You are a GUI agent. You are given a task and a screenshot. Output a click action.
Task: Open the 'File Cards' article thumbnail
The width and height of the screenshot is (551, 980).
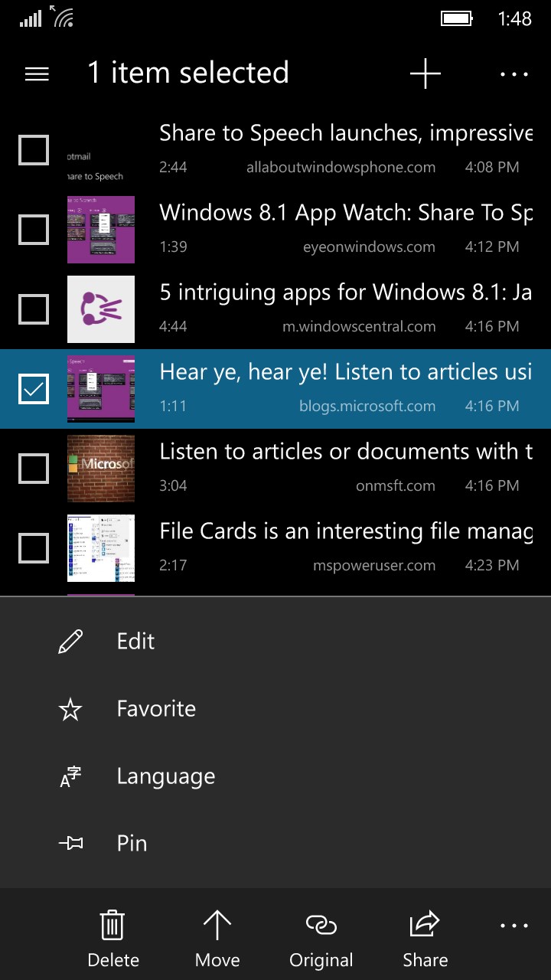click(101, 548)
